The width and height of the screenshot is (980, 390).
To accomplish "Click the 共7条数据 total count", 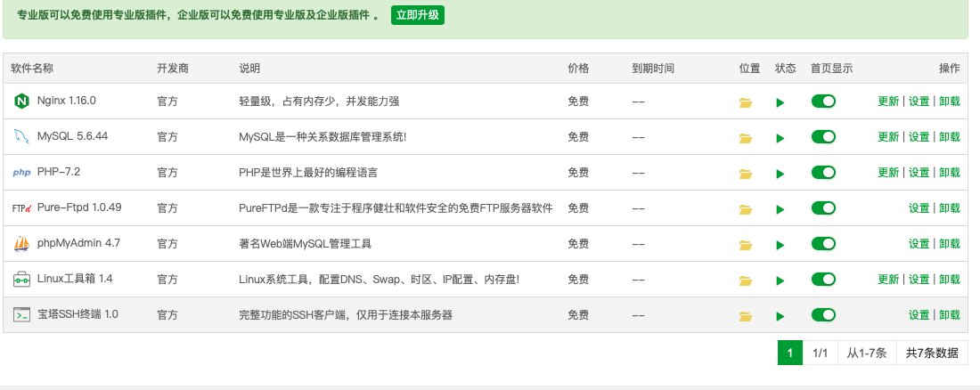I will point(932,353).
